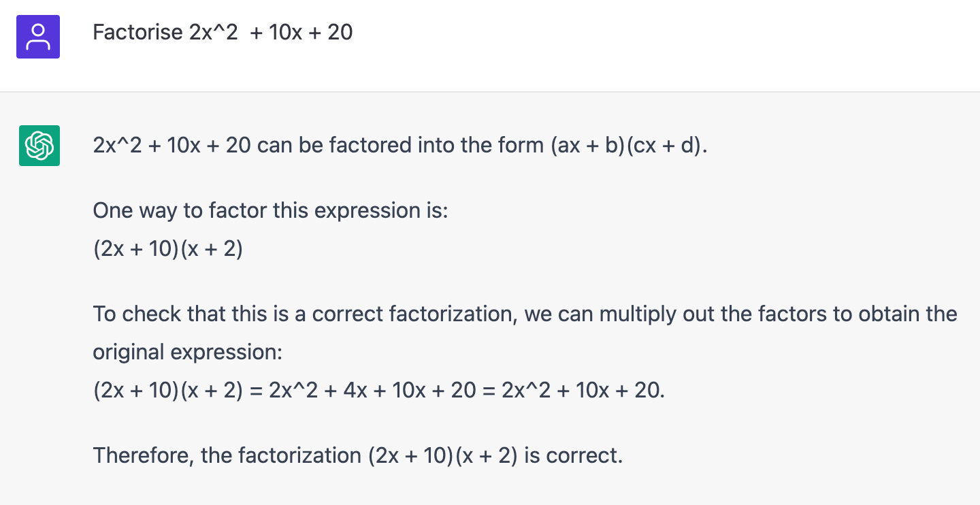Screen dimensions: 980x505
Task: Click '(2x + 10)(x + 2) =' starting the expansion line
Action: point(178,391)
